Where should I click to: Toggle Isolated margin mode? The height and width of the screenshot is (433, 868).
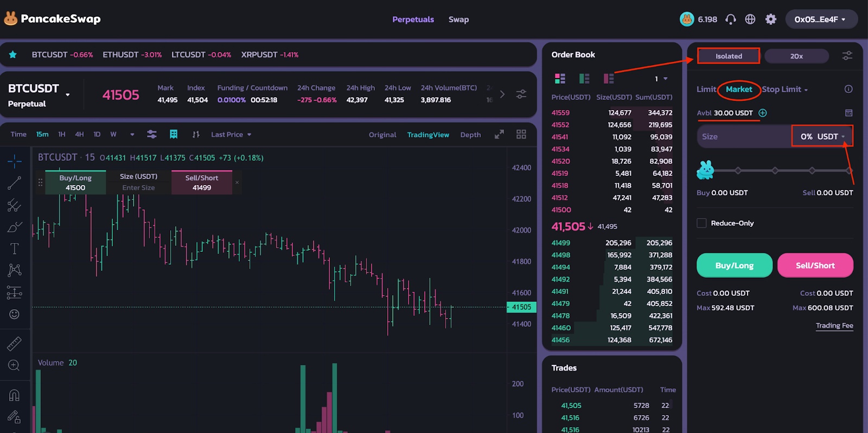coord(729,56)
